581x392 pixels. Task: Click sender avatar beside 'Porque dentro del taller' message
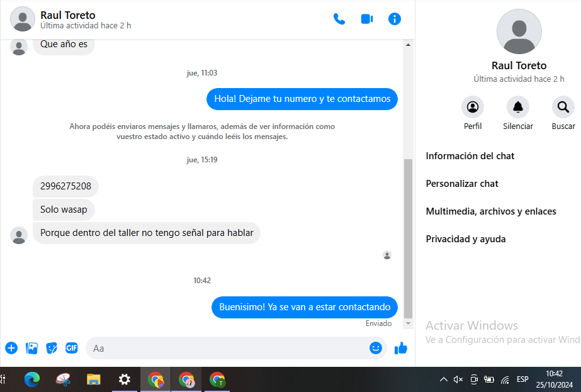[x=18, y=235]
